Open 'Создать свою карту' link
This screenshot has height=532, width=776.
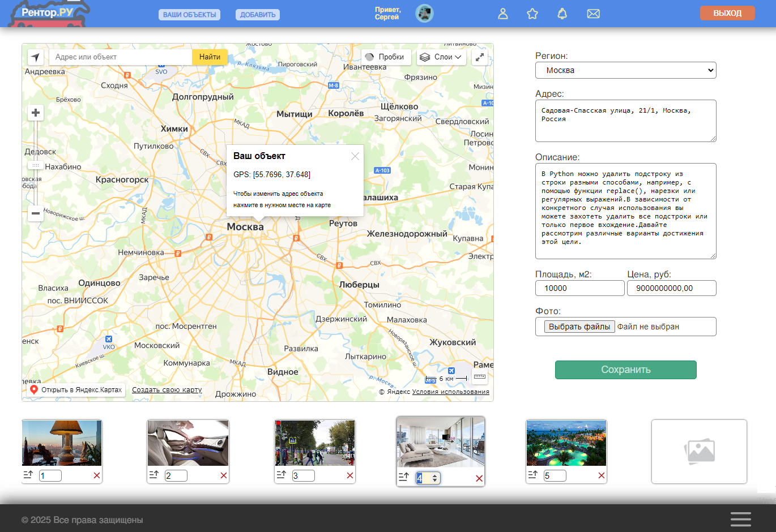[x=167, y=390]
